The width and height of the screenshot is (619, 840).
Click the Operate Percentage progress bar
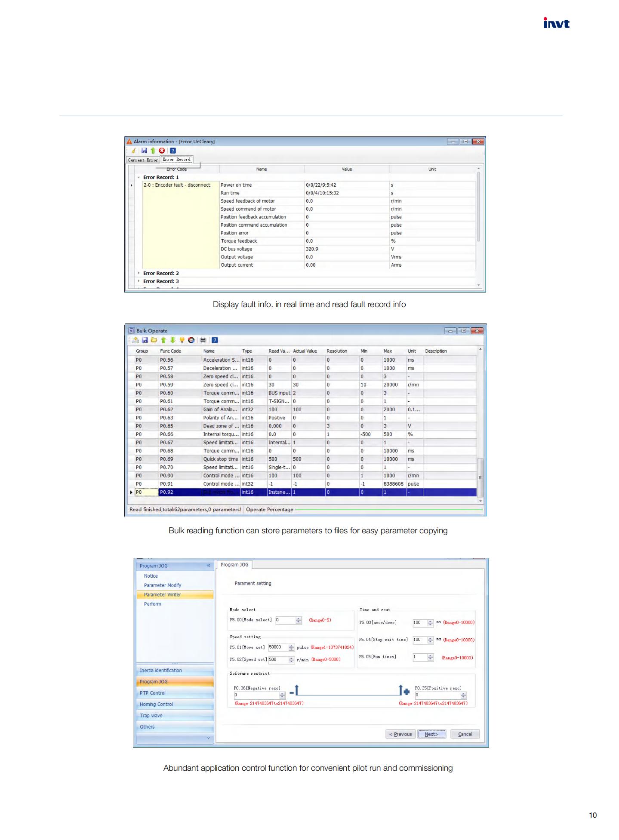pos(389,510)
